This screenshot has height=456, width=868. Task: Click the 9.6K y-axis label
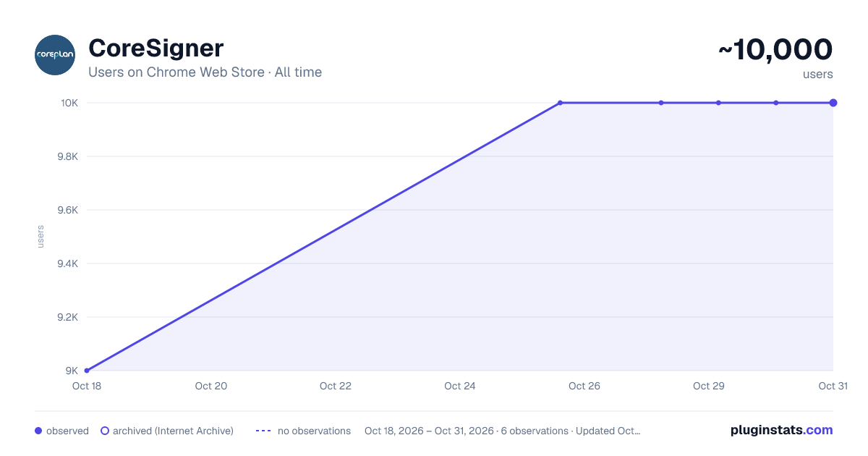[67, 210]
